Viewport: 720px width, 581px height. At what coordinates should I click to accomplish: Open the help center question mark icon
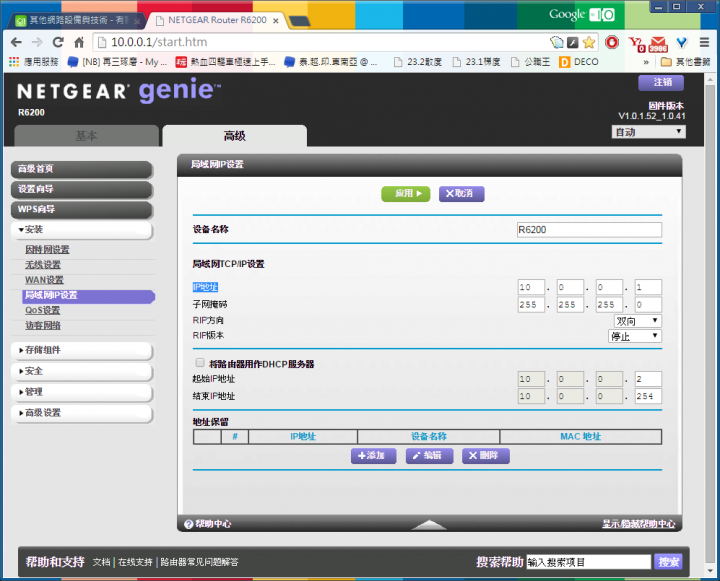click(x=189, y=524)
